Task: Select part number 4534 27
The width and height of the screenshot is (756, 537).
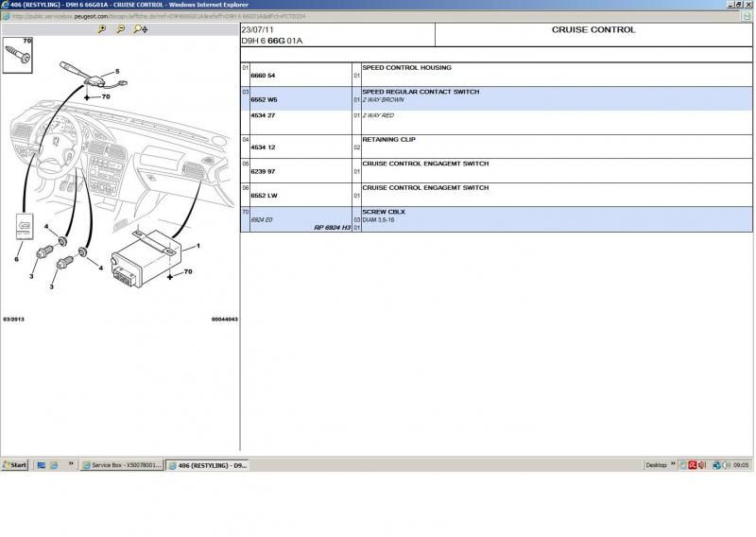Action: 263,115
